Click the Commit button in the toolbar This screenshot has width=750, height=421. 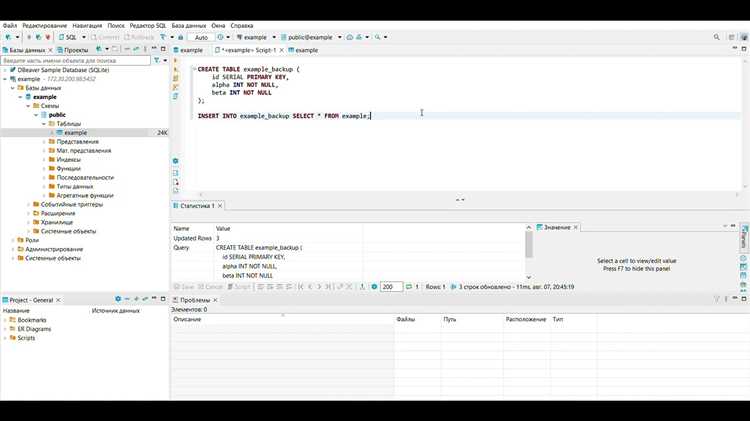[x=105, y=37]
